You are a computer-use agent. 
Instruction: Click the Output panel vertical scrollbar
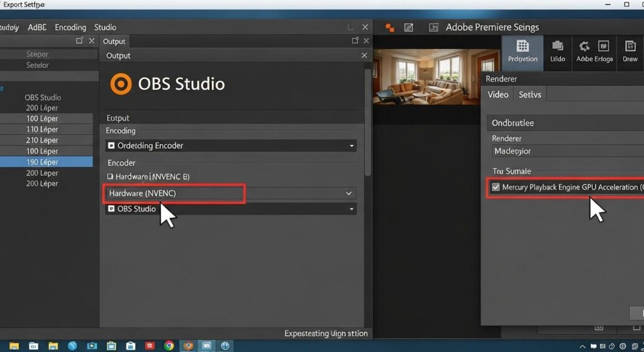(x=367, y=122)
